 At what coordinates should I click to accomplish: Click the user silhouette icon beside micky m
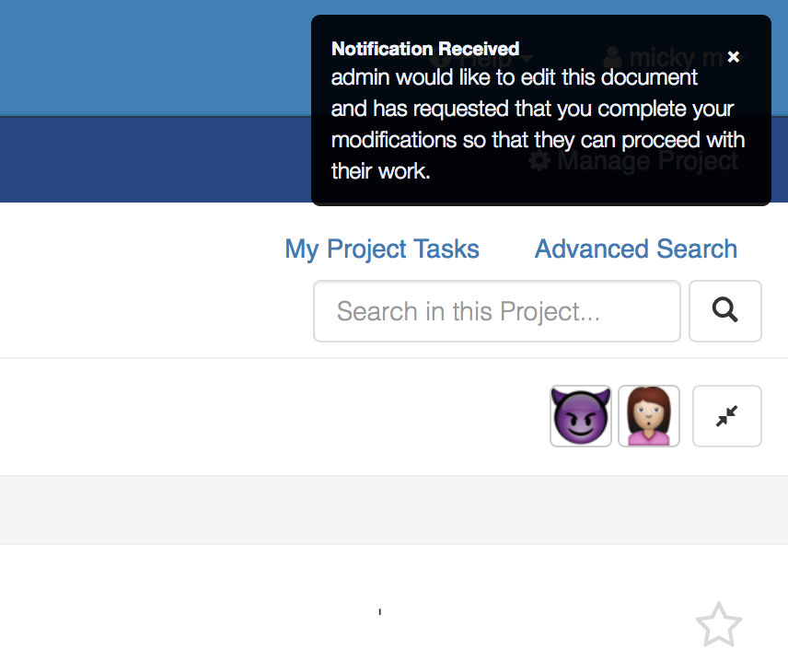pos(612,57)
